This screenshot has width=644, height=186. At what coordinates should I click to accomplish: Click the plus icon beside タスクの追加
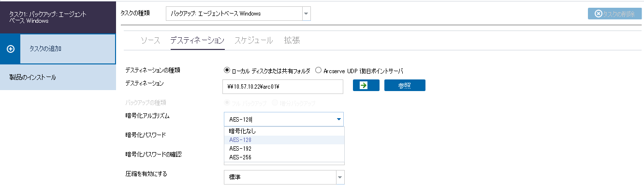11,49
